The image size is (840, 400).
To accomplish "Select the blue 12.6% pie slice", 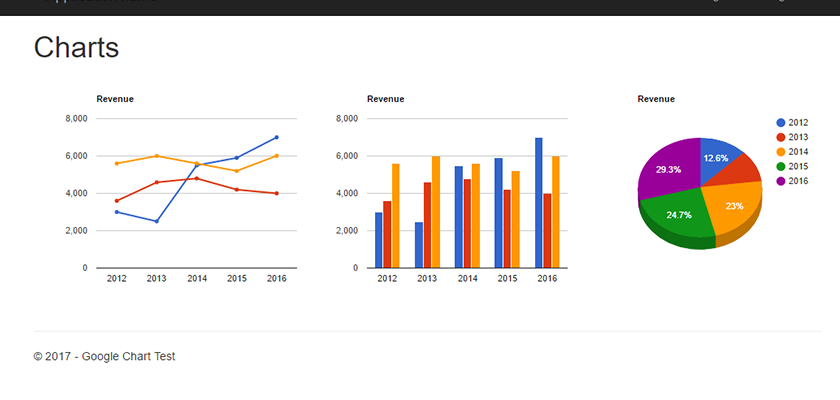I will (x=717, y=156).
